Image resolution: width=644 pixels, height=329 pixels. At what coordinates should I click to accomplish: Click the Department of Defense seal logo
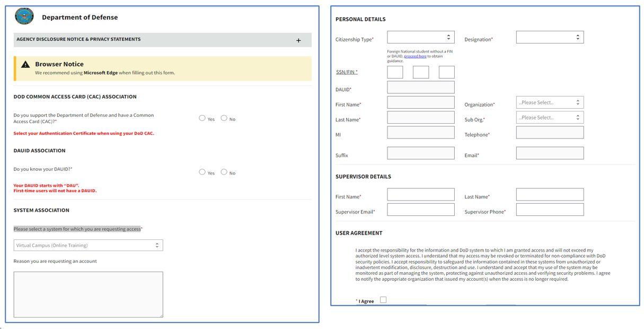click(x=24, y=16)
